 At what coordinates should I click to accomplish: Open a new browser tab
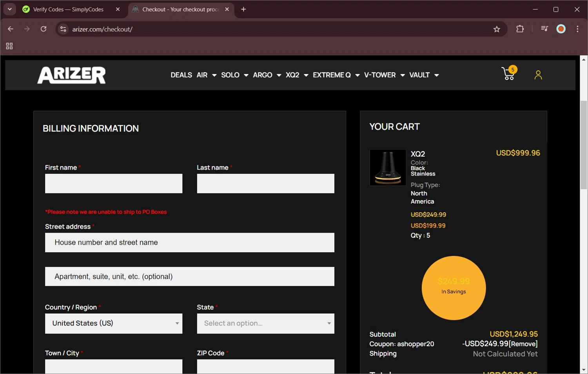click(x=243, y=9)
